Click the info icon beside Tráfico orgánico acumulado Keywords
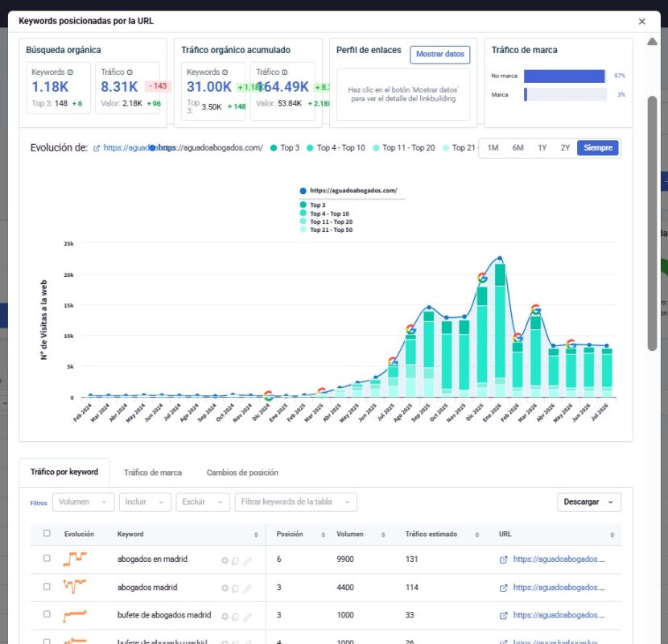Image resolution: width=668 pixels, height=644 pixels. [225, 72]
